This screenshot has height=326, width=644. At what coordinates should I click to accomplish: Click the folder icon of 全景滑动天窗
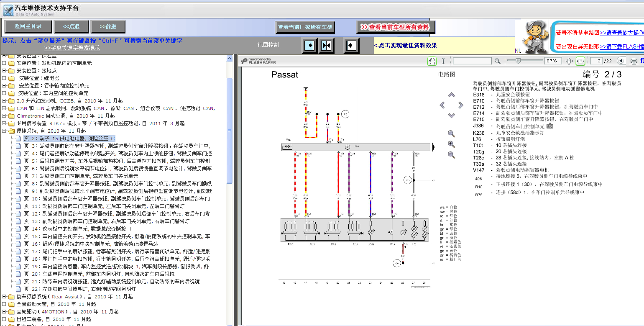tap(11, 304)
